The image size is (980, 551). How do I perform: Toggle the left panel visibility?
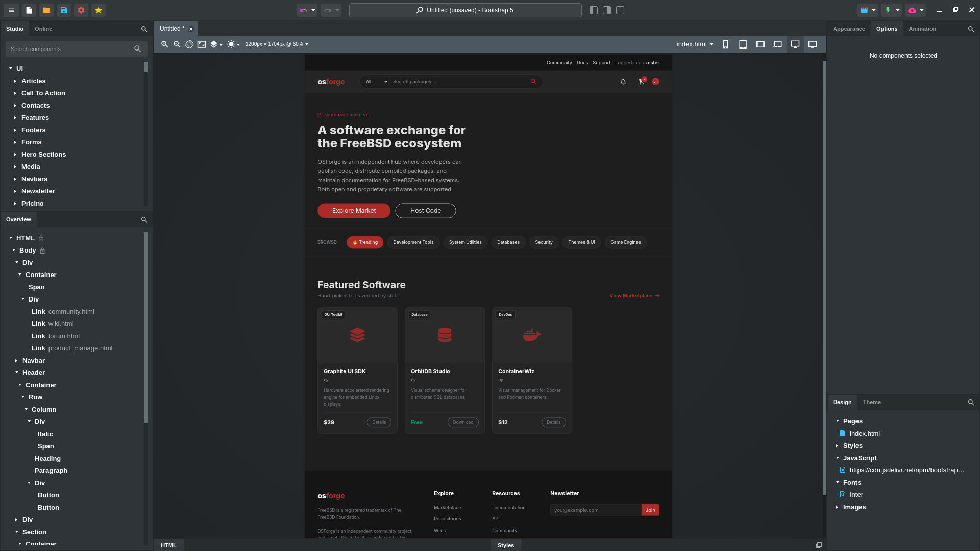(x=593, y=10)
